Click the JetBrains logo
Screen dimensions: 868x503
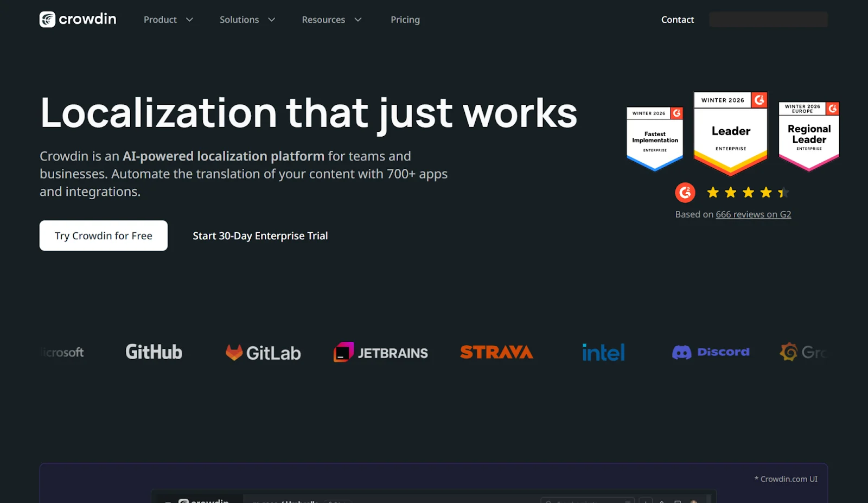pyautogui.click(x=380, y=352)
